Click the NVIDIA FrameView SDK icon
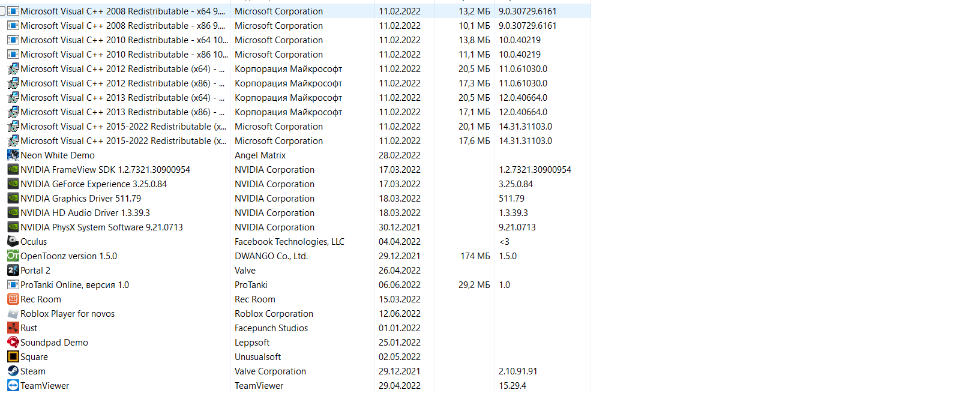 point(13,170)
